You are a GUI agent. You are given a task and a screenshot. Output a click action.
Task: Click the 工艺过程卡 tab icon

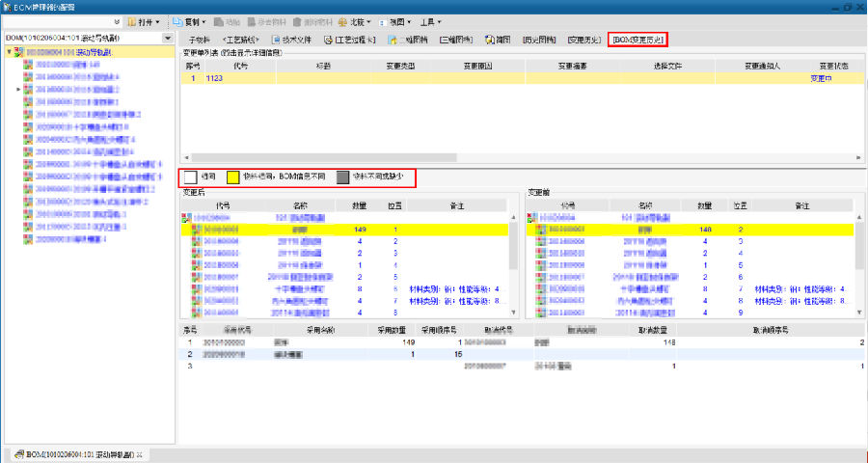(328, 40)
